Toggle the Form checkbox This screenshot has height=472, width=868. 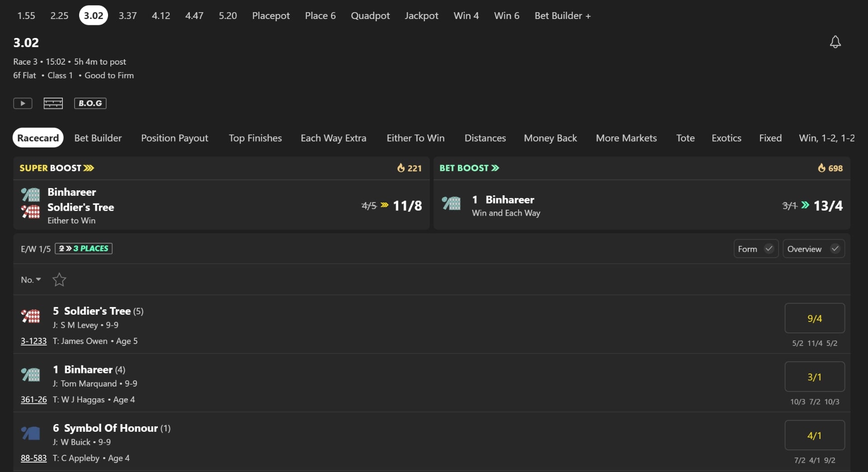click(769, 249)
